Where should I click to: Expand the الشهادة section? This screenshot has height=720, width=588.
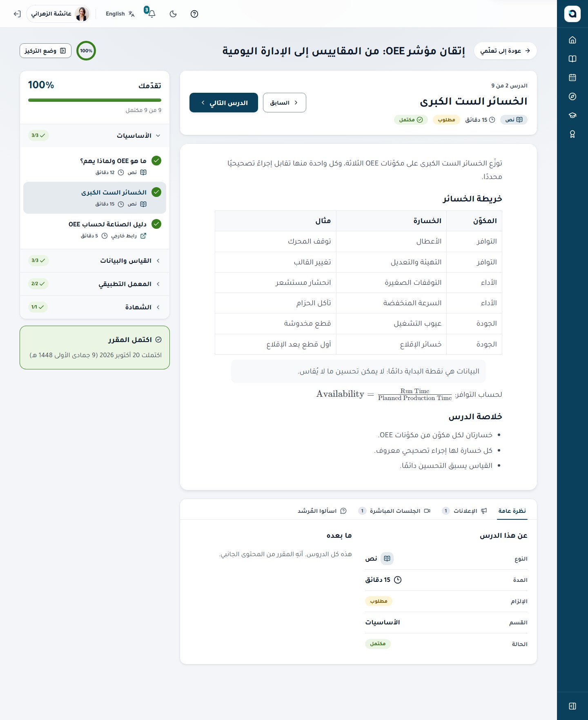point(95,307)
